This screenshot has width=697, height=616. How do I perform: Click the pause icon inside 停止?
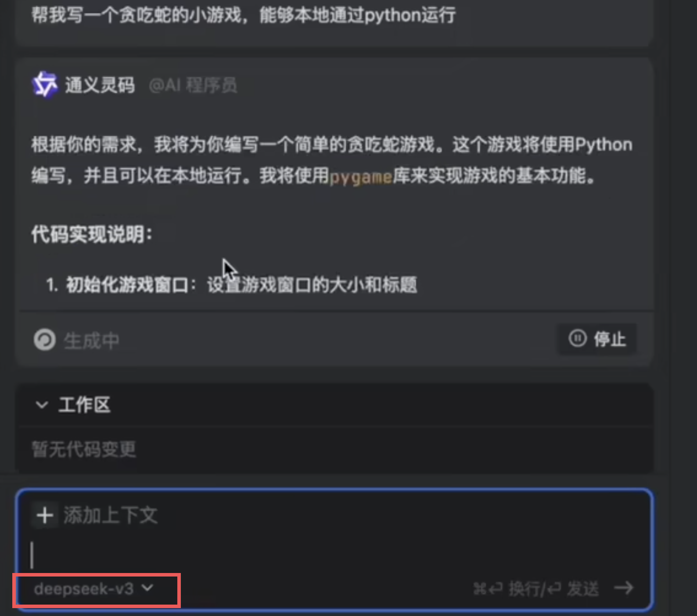point(578,338)
